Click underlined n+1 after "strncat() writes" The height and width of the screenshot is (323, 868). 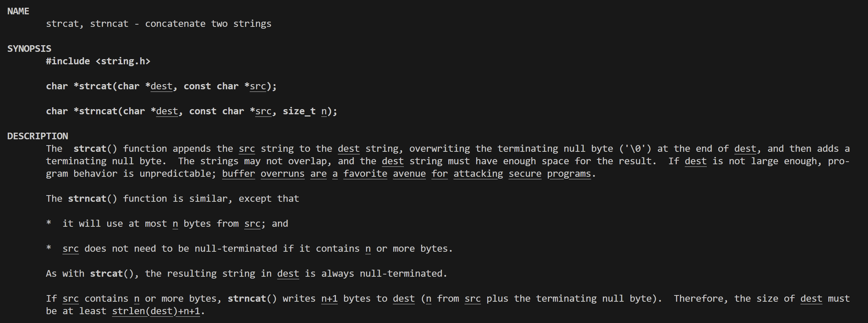pos(329,299)
